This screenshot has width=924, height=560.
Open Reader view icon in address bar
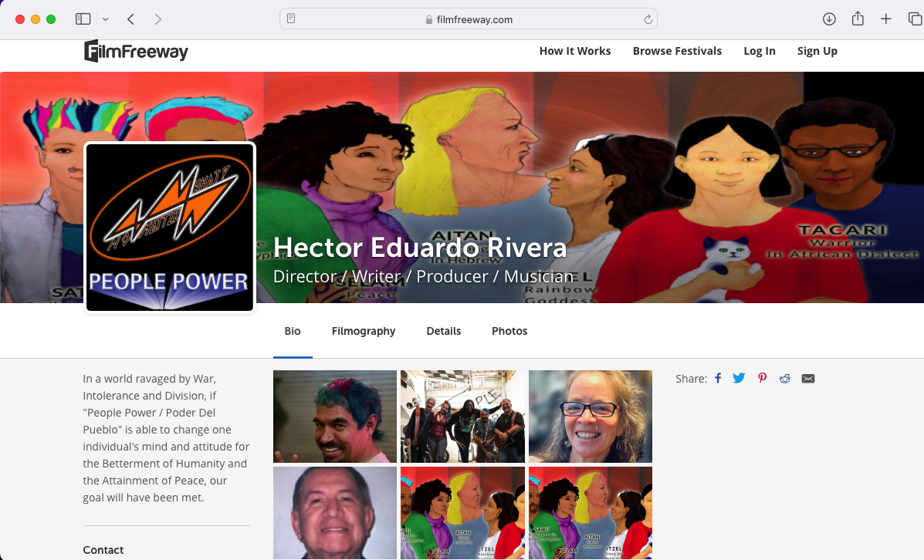tap(291, 19)
